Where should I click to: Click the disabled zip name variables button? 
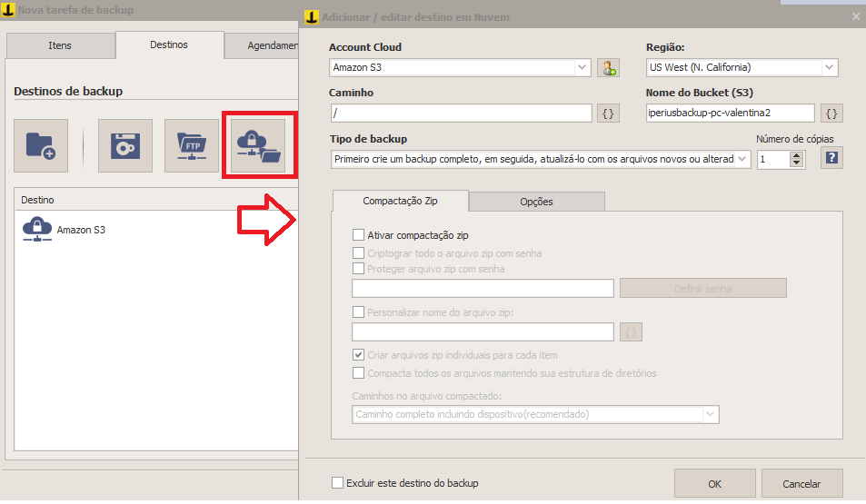pyautogui.click(x=631, y=332)
